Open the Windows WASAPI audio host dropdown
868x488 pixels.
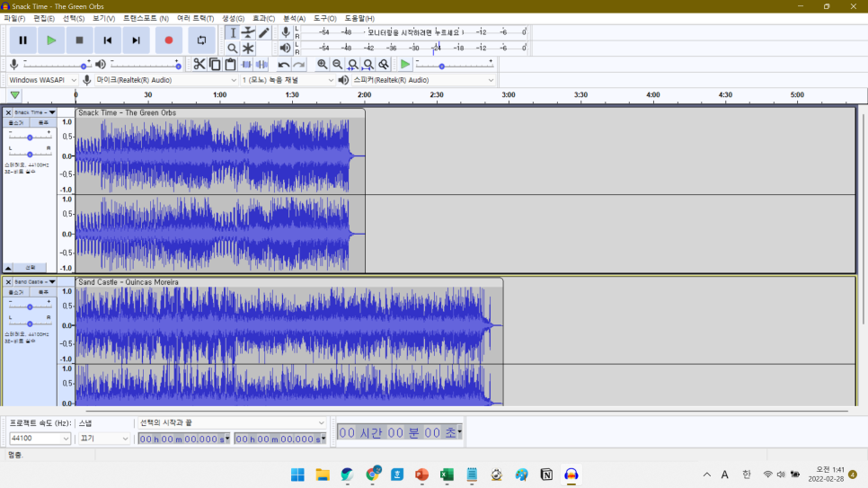(42, 80)
